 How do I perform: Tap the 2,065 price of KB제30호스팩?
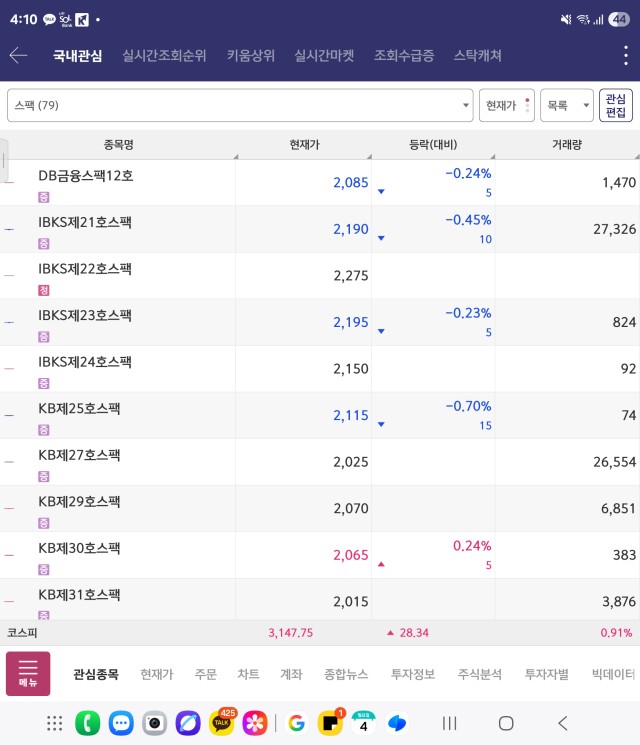pyautogui.click(x=351, y=555)
